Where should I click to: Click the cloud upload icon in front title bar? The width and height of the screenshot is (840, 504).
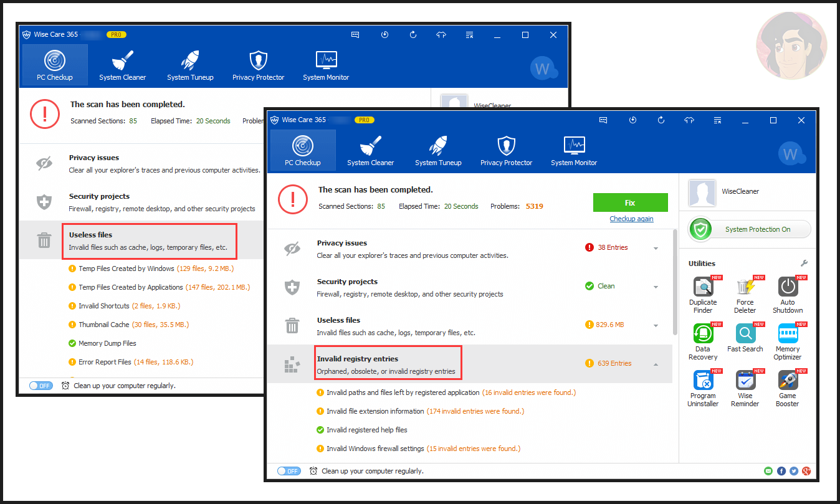689,120
